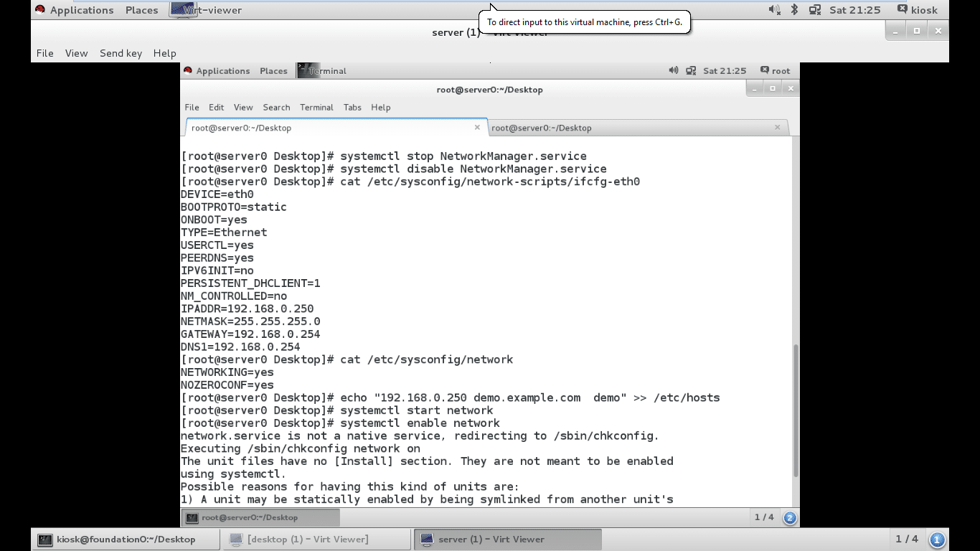Open the host panel clock Sat 21:25

pyautogui.click(x=854, y=10)
